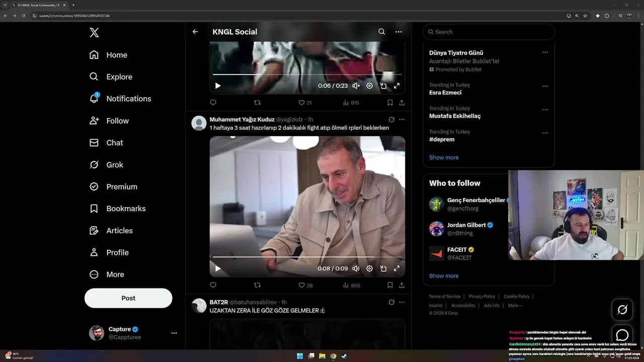Image resolution: width=644 pixels, height=362 pixels.
Task: Show more accounts to follow
Action: 444,276
